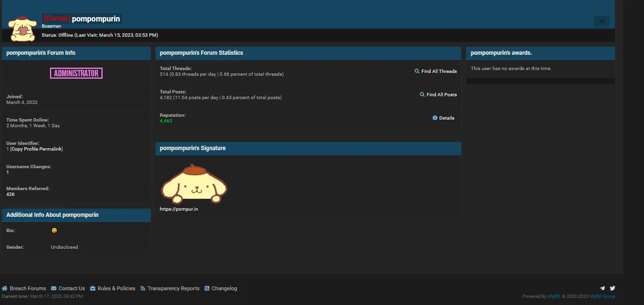Click the magnifier icon beside Find All Threads
Viewport: 644px width, 305px height.
coord(417,71)
